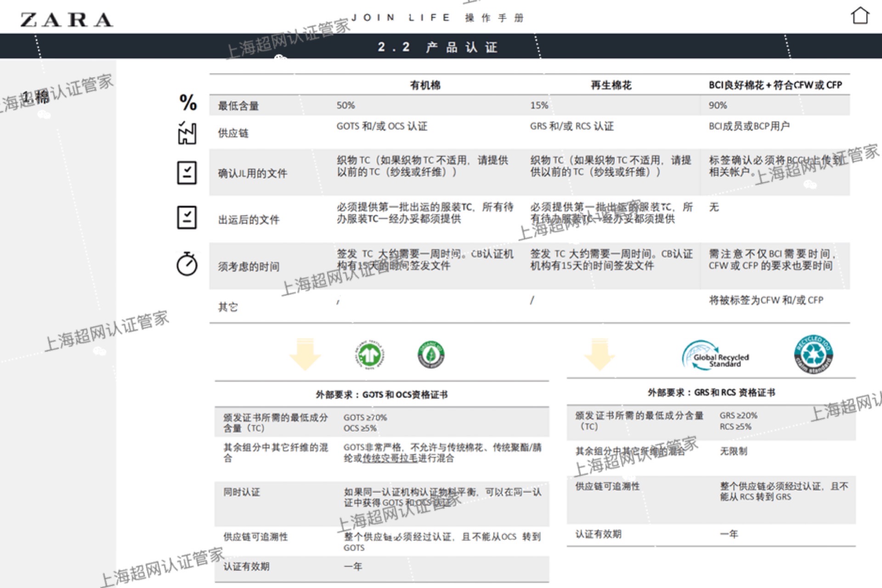
Task: Click 供应链可追溯性 in GRS table
Action: (x=607, y=486)
